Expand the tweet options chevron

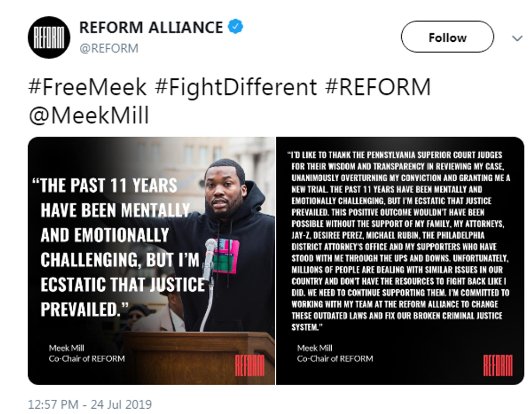point(517,39)
